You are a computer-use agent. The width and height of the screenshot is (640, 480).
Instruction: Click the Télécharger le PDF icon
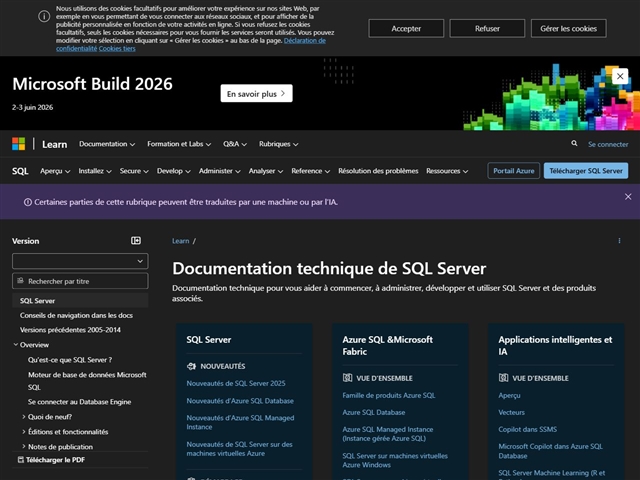21,460
